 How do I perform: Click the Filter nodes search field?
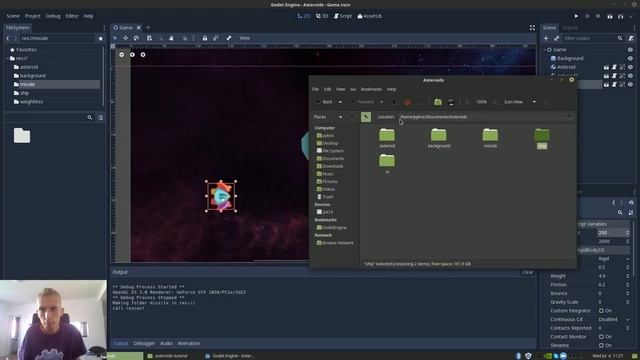pos(593,38)
